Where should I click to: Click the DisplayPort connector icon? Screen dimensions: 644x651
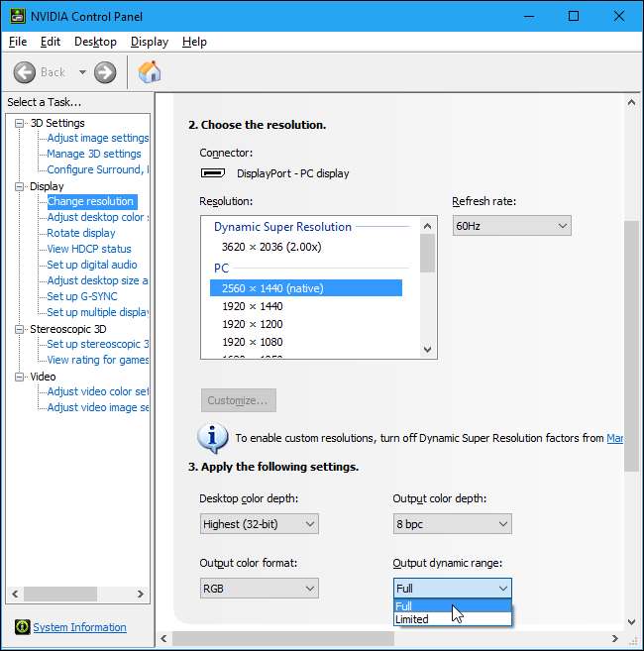(x=212, y=173)
